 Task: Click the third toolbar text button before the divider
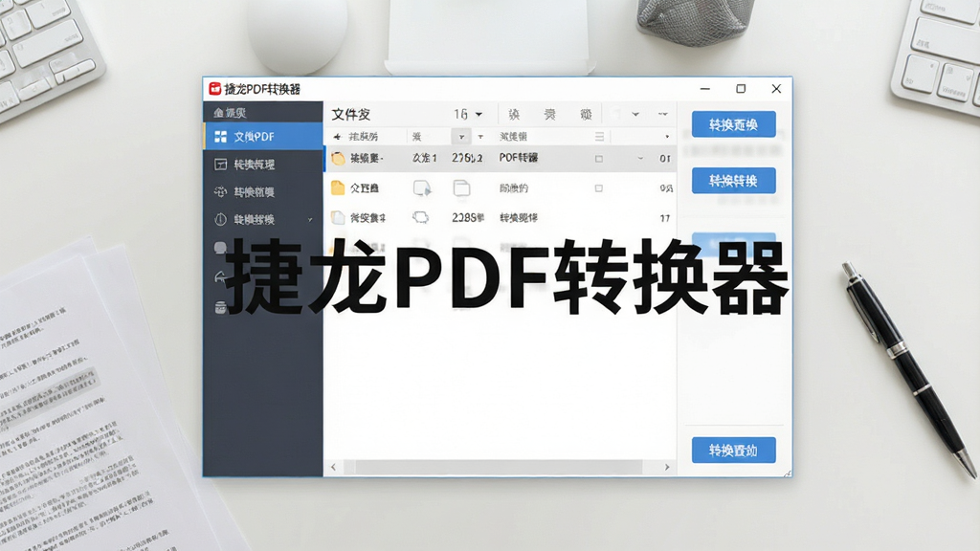[586, 115]
